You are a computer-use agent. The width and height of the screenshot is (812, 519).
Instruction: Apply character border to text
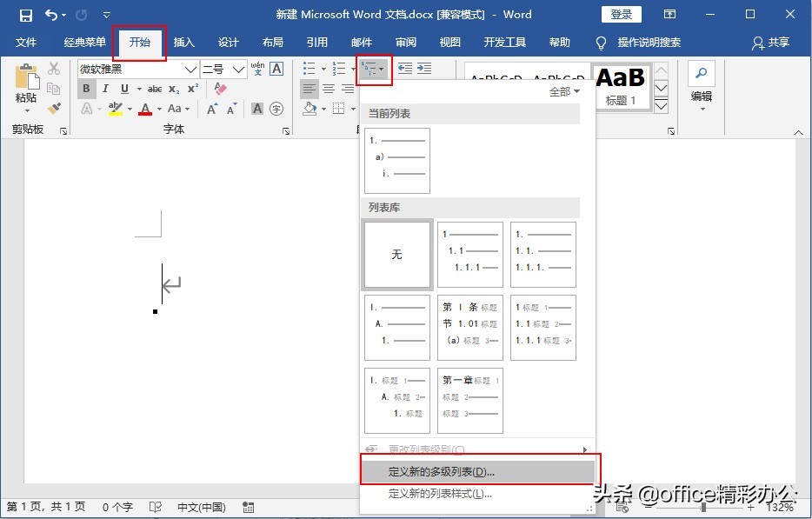[x=277, y=69]
